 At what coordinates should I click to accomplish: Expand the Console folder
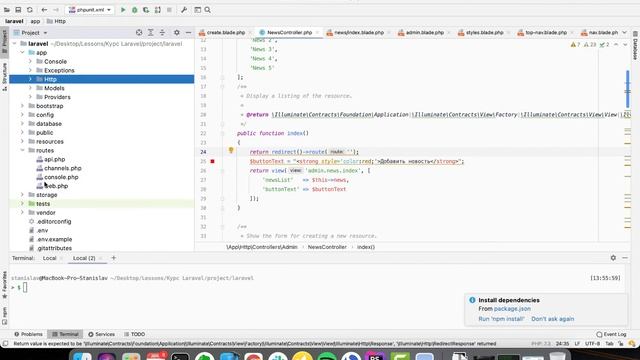[30, 61]
